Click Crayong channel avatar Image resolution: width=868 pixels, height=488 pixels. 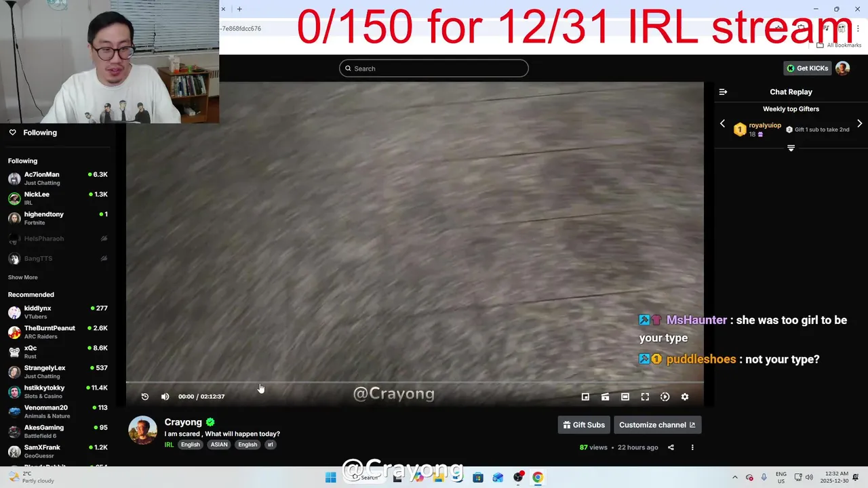142,430
